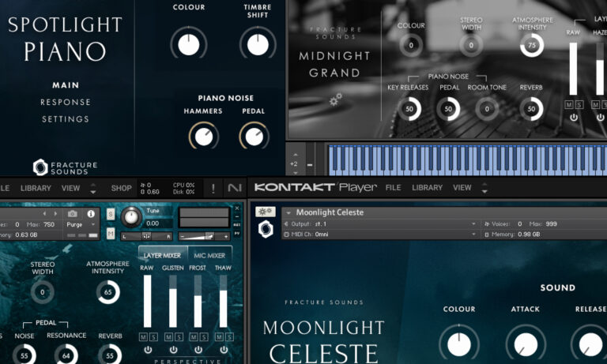Image resolution: width=607 pixels, height=364 pixels.
Task: Close the instrument with the X icon
Action: (237, 208)
